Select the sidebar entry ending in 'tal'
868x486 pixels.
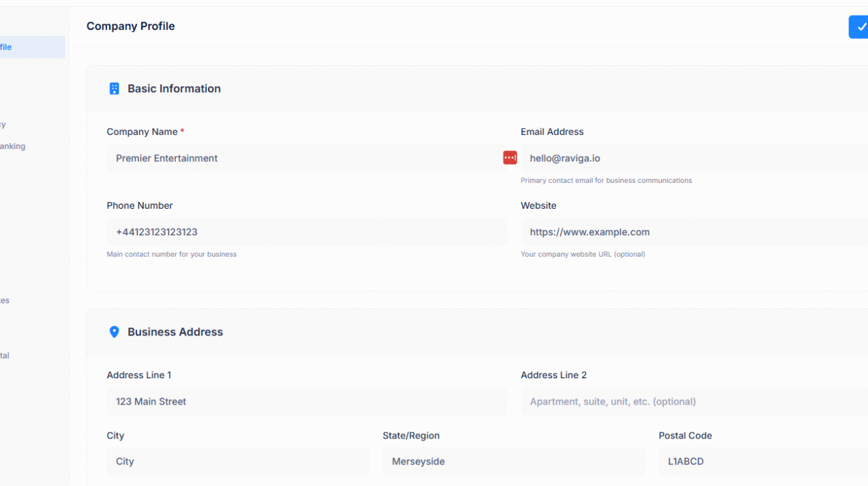coord(5,355)
